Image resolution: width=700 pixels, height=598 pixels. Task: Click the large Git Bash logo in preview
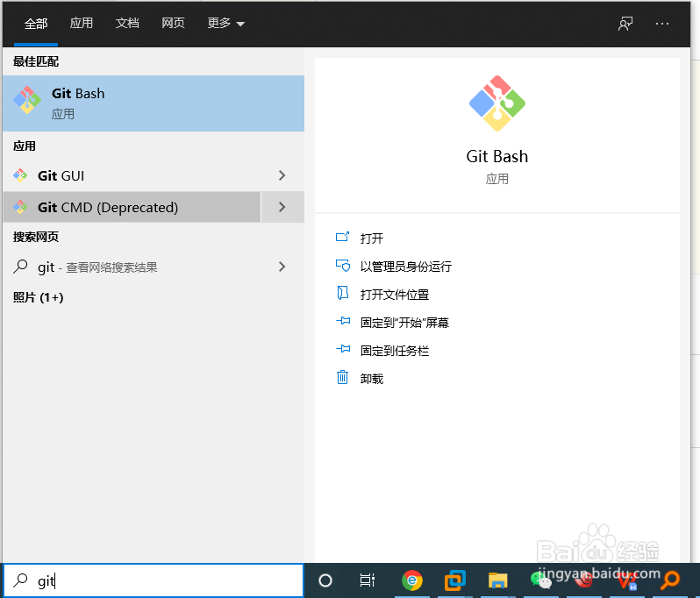point(496,103)
